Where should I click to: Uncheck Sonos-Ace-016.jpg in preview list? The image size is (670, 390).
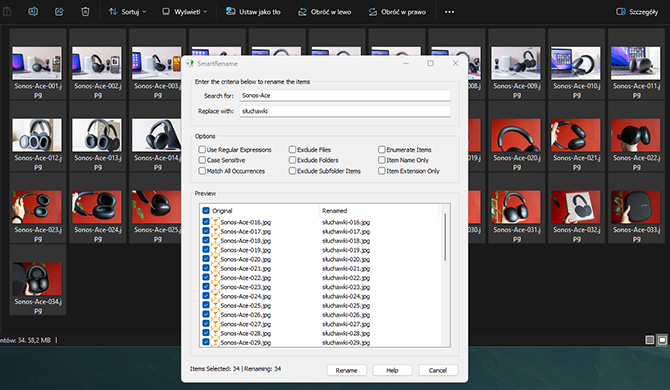click(x=206, y=222)
